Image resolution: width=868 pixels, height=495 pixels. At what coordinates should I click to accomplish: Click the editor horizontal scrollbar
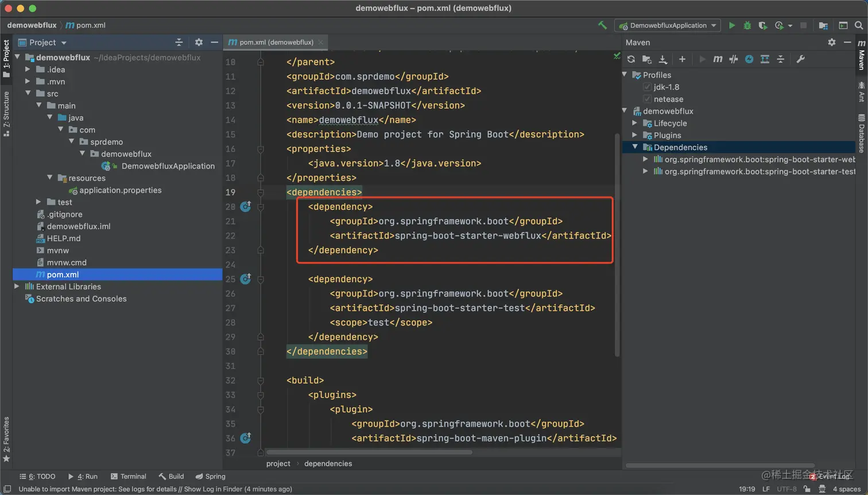coord(370,453)
